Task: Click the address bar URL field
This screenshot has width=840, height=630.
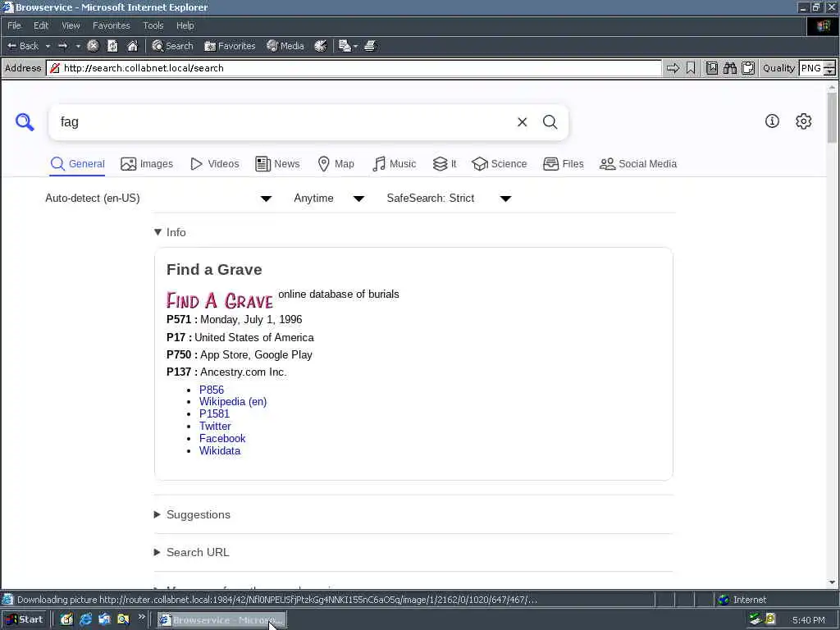Action: 354,68
